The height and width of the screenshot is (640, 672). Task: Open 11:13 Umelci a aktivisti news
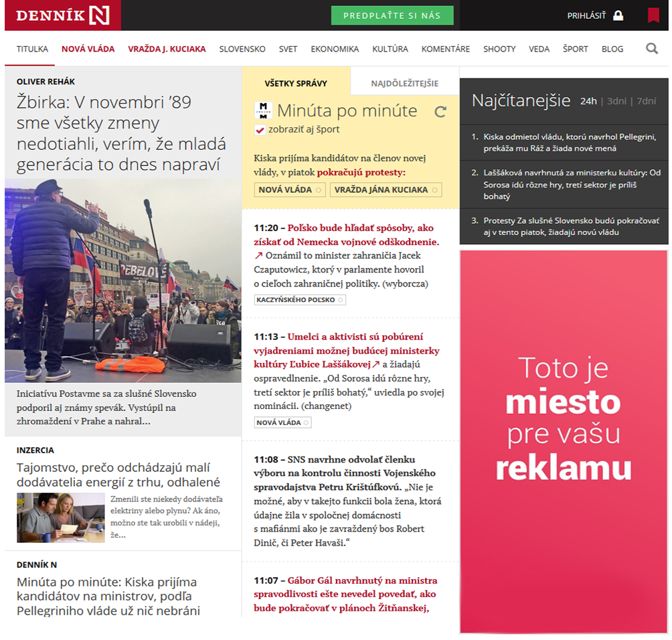[x=346, y=350]
